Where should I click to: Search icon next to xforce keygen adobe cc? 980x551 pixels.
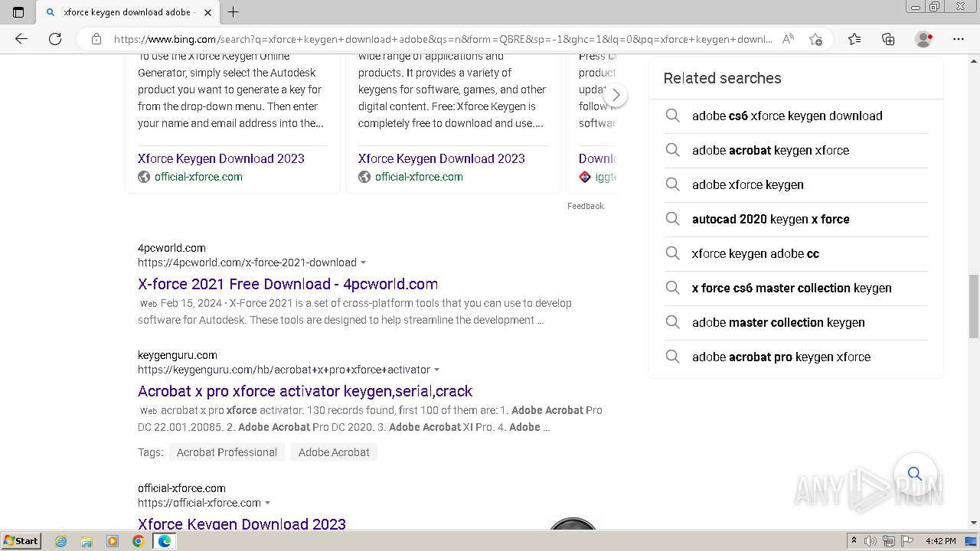tap(672, 253)
